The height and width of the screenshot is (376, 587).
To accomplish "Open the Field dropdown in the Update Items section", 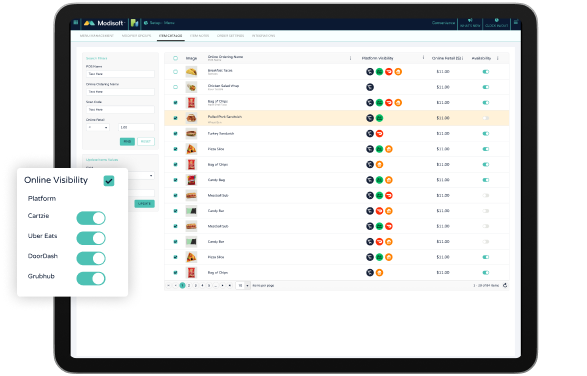I will (x=142, y=175).
